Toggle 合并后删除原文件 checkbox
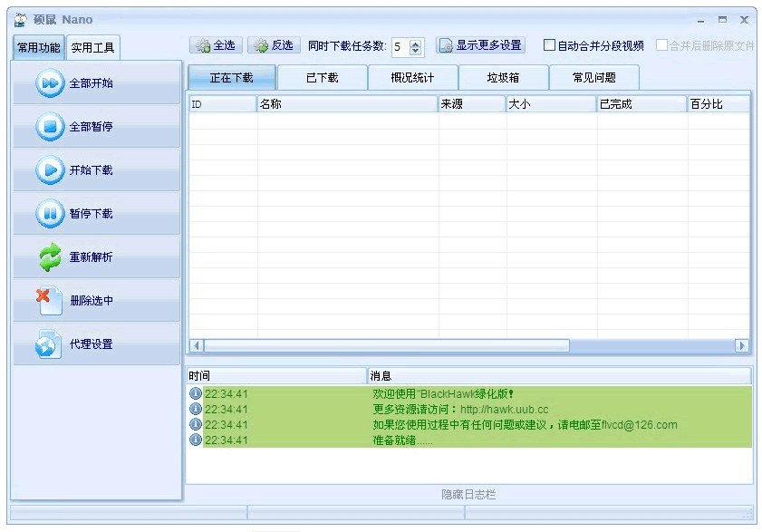The image size is (762, 532). [x=661, y=45]
